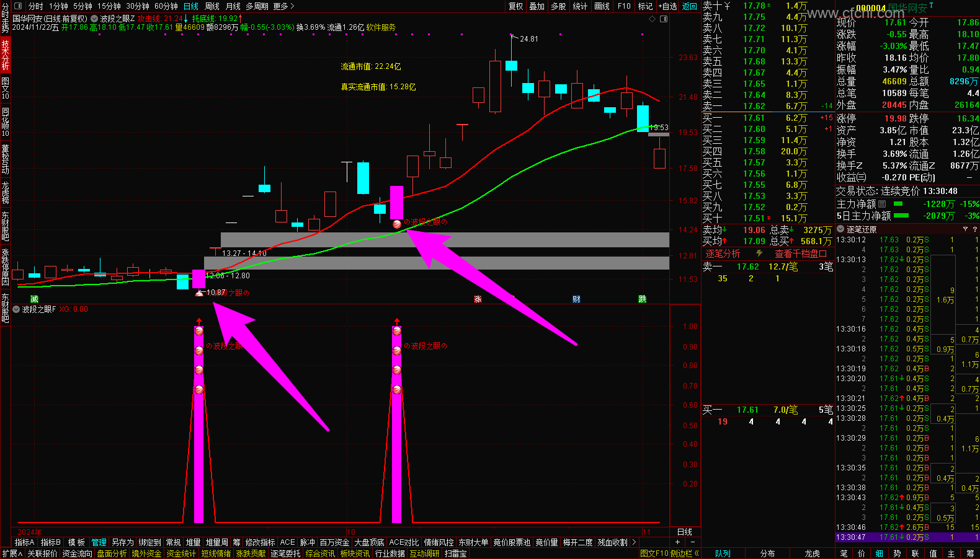980x559 pixels.
Task: Open the 波段之眼Z indicator dropdown circle
Action: coord(96,19)
